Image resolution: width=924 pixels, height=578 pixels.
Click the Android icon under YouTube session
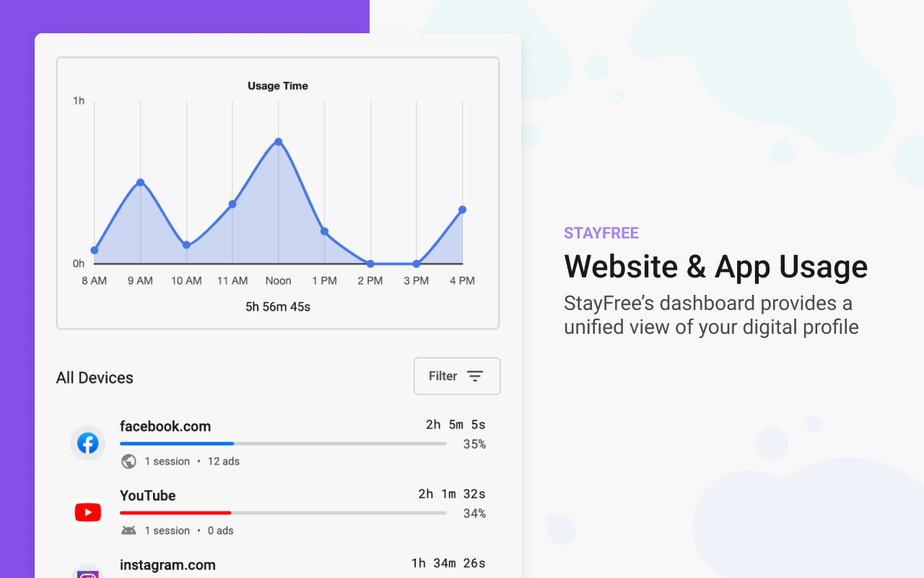tap(128, 530)
